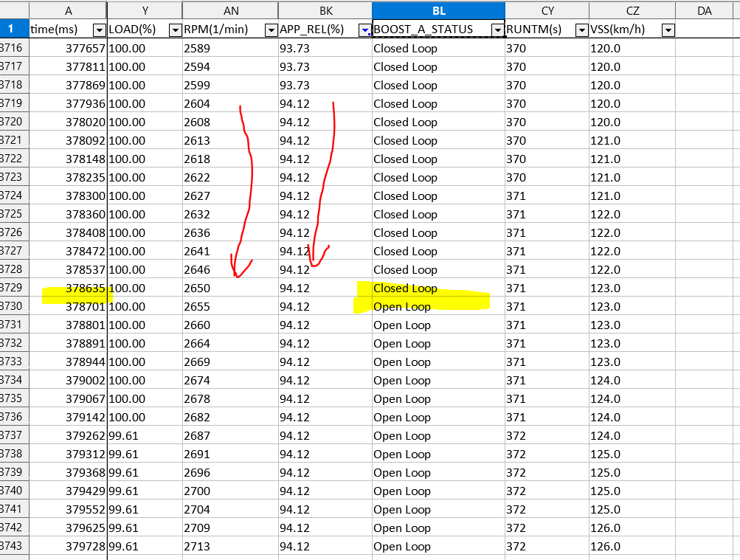Select the first LOAD cell showing 99.61
This screenshot has width=740, height=560.
(145, 436)
